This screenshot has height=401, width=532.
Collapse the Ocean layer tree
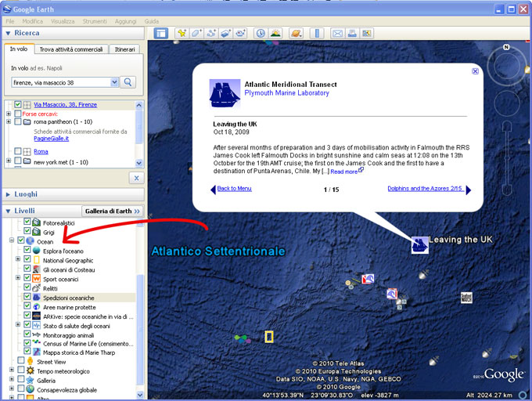point(12,240)
